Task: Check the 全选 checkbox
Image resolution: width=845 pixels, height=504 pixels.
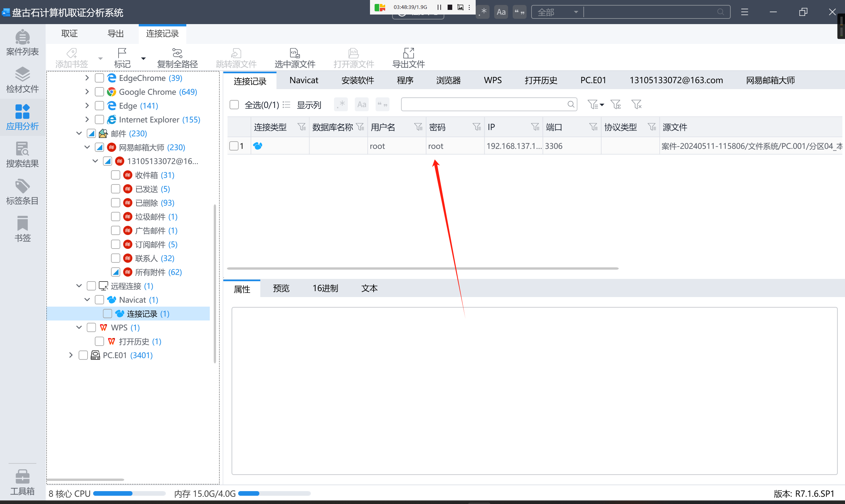Action: [234, 105]
